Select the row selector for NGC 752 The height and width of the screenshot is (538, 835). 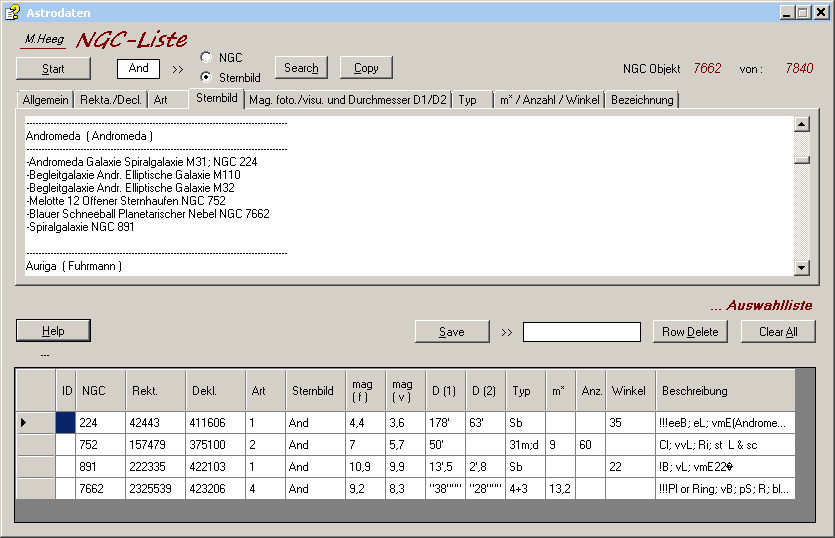(x=36, y=445)
